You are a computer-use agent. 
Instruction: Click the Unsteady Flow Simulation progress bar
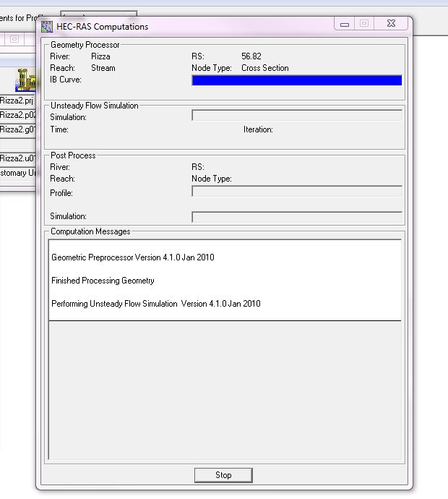click(296, 116)
